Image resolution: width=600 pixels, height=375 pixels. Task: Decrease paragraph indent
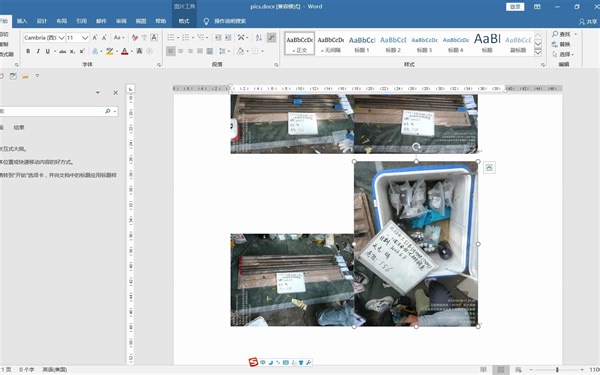click(218, 38)
